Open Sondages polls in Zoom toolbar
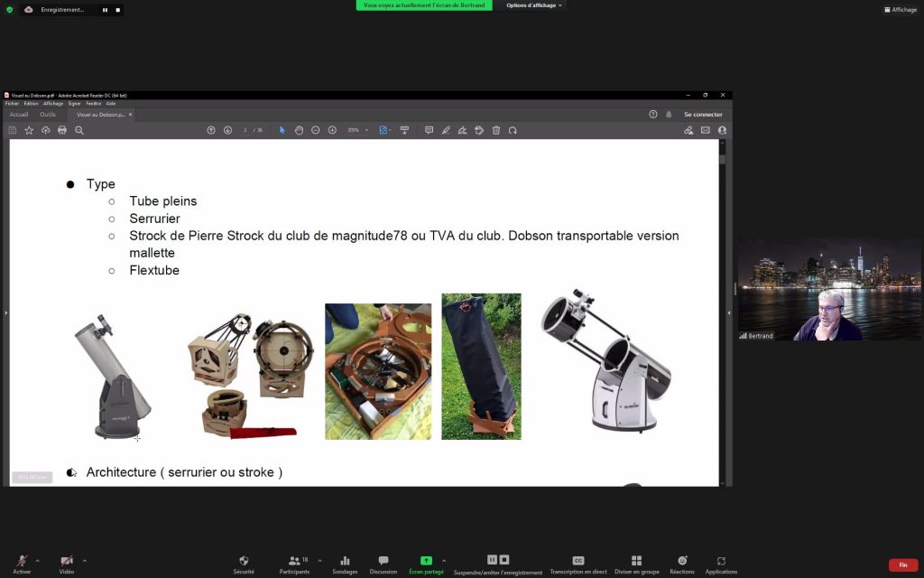 [345, 564]
